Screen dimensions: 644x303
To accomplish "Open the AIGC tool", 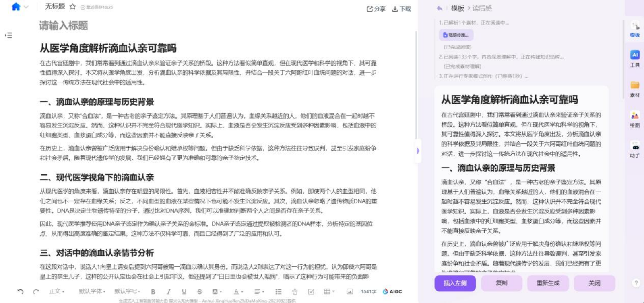I will [392, 292].
